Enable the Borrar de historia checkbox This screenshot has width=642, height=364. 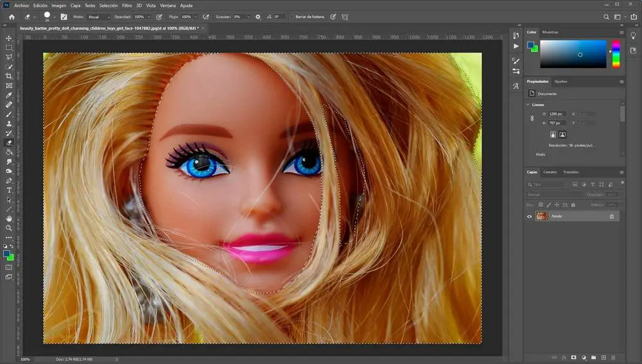[x=291, y=17]
